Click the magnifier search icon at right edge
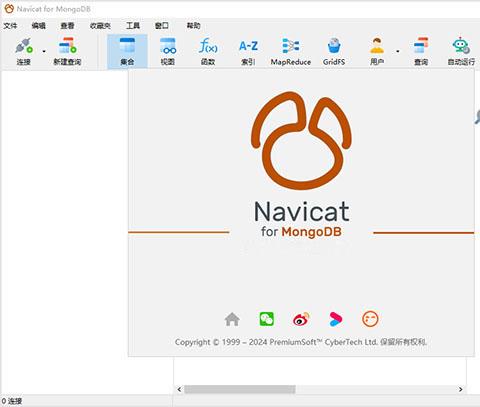 [x=477, y=117]
